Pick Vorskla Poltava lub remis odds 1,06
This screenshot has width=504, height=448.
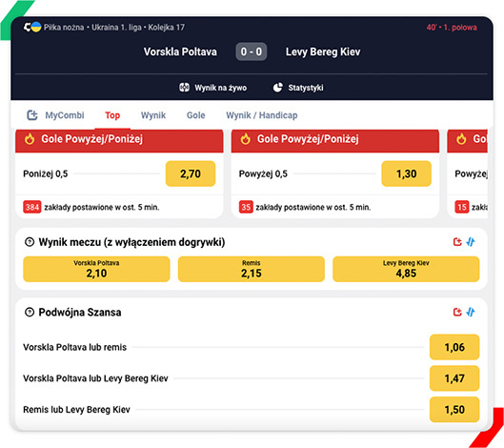pyautogui.click(x=454, y=347)
